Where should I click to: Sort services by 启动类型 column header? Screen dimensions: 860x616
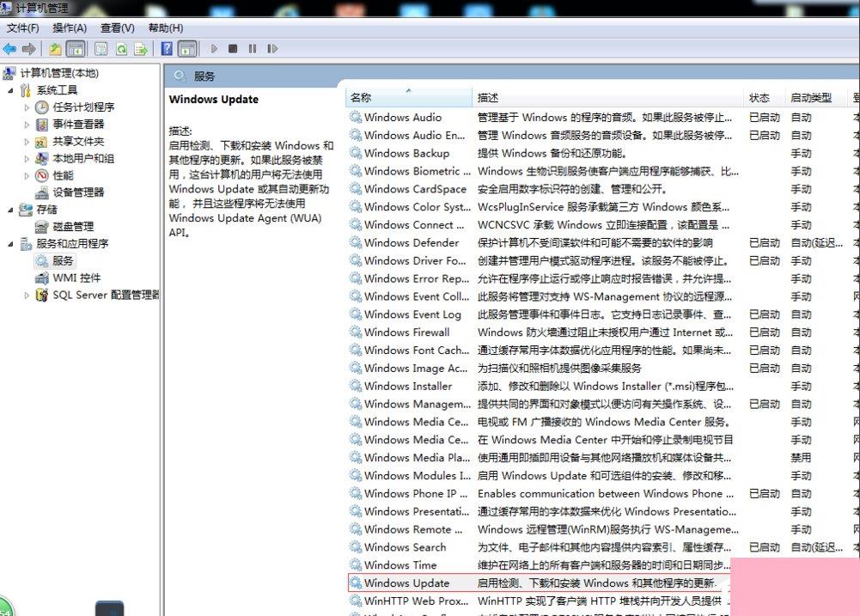point(816,98)
